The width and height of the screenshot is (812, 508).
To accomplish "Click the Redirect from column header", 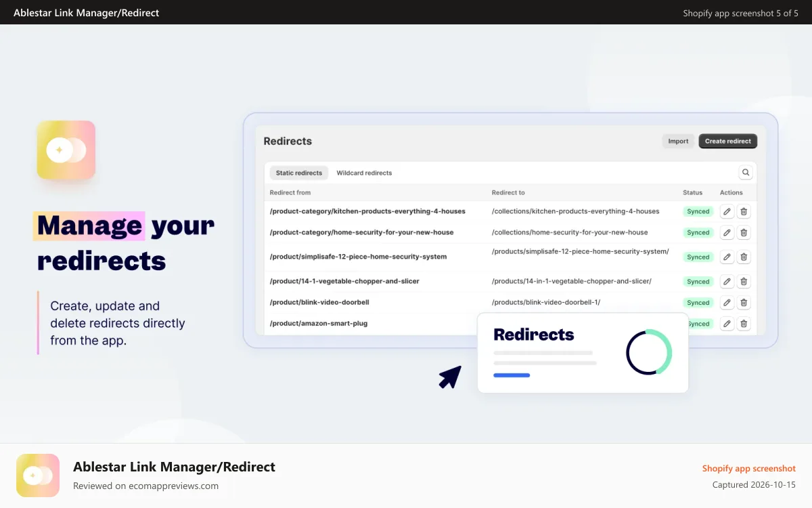I will tap(290, 192).
